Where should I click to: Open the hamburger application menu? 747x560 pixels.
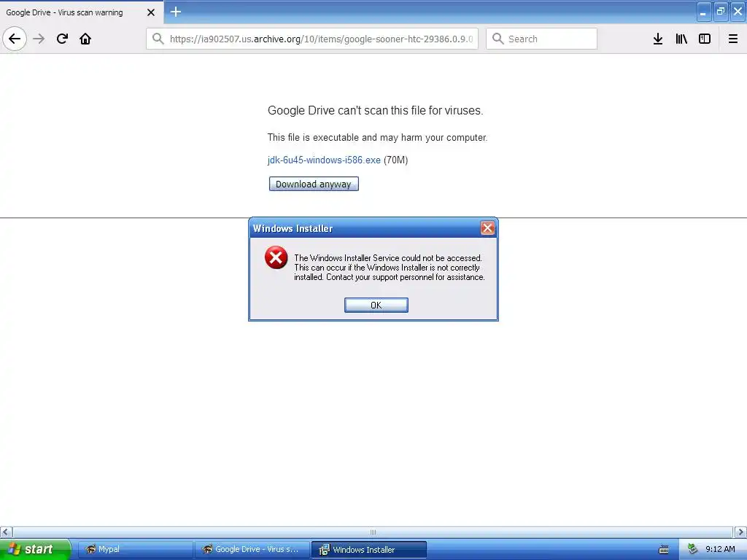[x=733, y=39]
